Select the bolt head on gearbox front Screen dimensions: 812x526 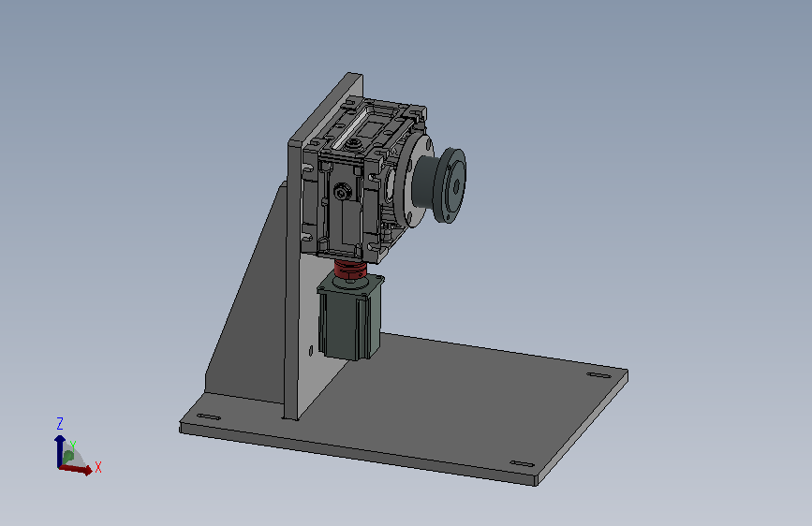click(341, 193)
